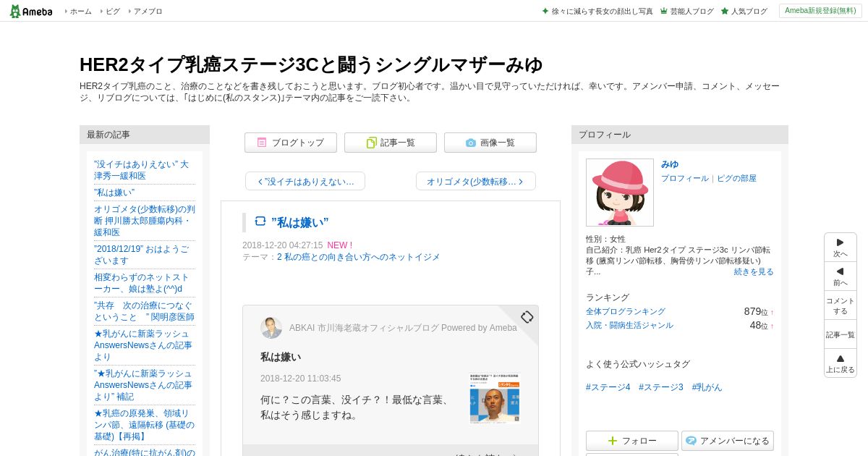Click ABKAI blog author avatar

tap(271, 328)
